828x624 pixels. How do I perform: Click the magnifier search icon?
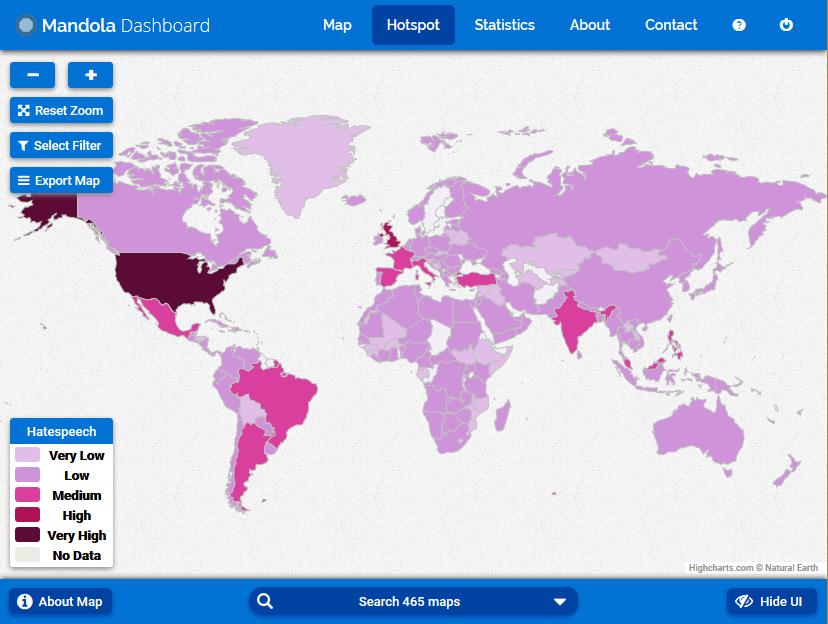(265, 601)
